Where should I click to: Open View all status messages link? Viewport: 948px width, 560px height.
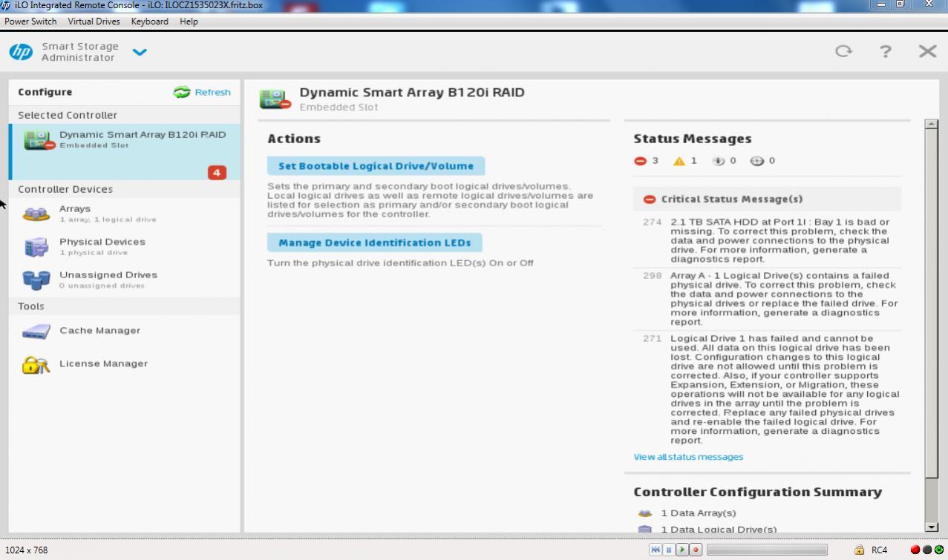(x=688, y=457)
